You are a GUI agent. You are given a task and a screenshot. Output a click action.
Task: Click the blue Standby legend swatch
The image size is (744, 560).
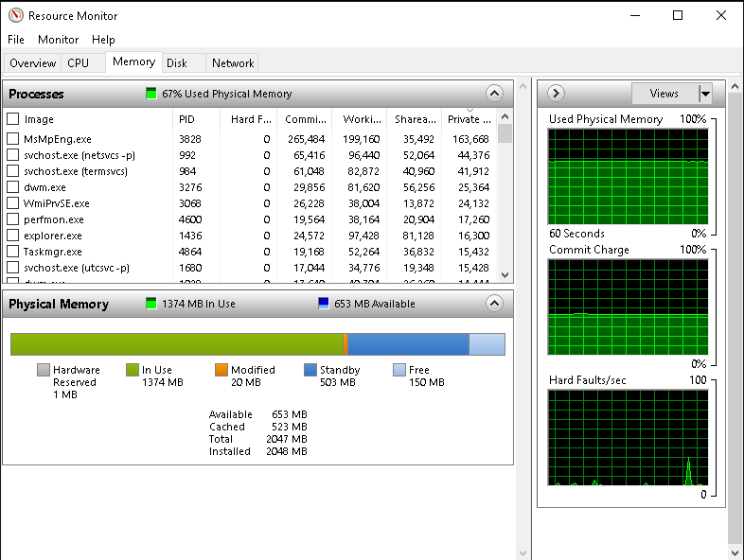[310, 370]
